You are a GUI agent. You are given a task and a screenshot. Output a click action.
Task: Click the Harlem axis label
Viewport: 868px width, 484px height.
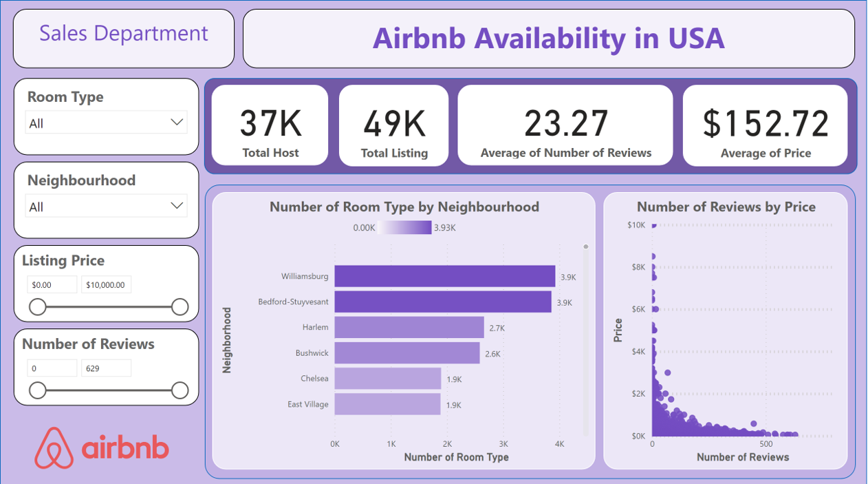tap(315, 327)
